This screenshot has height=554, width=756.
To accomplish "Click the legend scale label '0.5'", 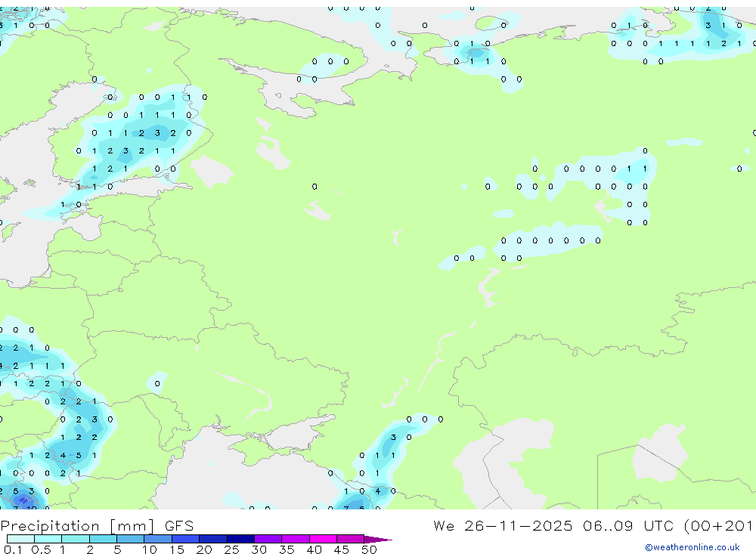I will pyautogui.click(x=41, y=549).
